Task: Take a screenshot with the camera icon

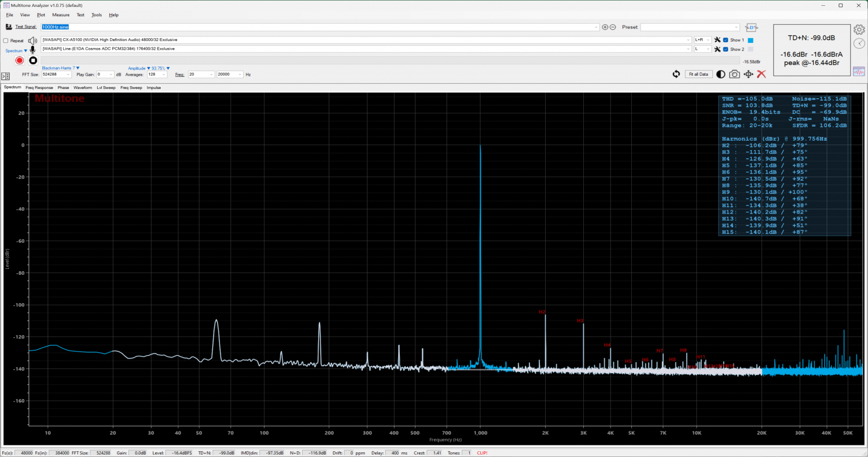Action: pos(734,74)
